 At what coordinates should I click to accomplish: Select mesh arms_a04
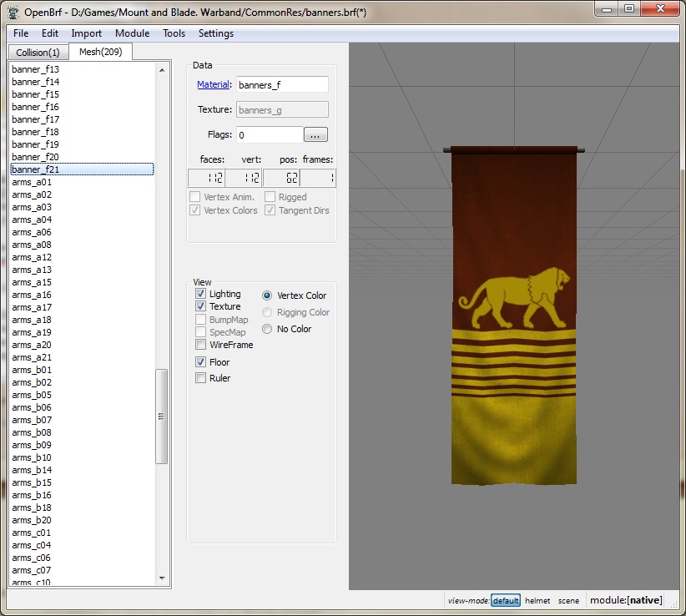click(x=83, y=220)
